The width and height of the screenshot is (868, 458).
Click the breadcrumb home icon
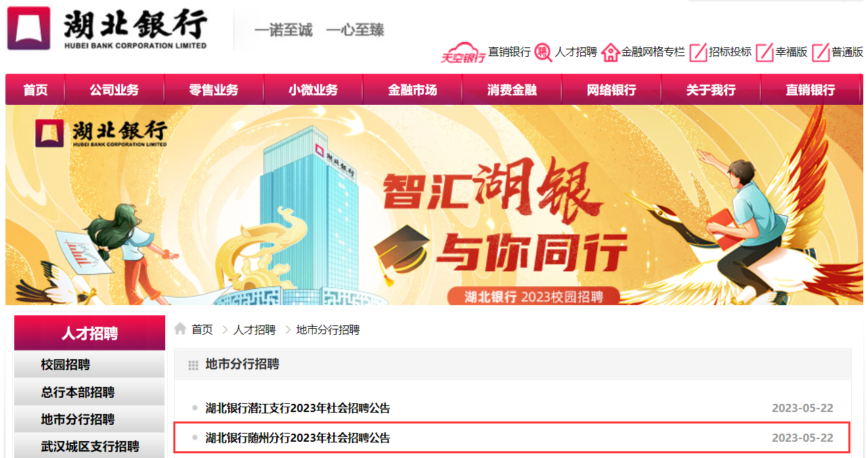point(180,329)
